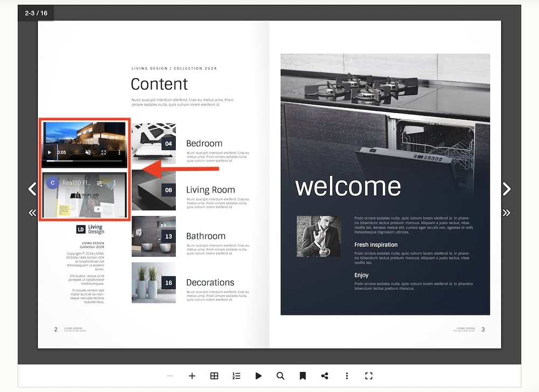The height and width of the screenshot is (392, 539).
Task: Start the autoplay slideshow
Action: [x=258, y=376]
